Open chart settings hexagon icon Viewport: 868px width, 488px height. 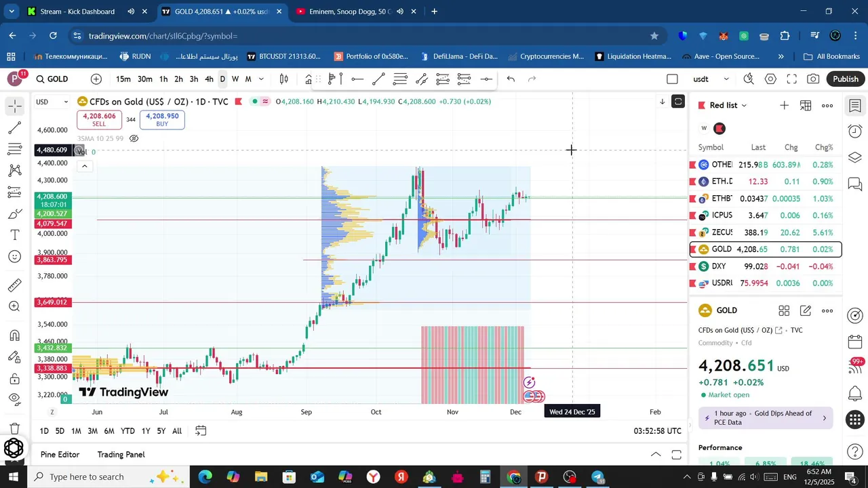pos(770,79)
